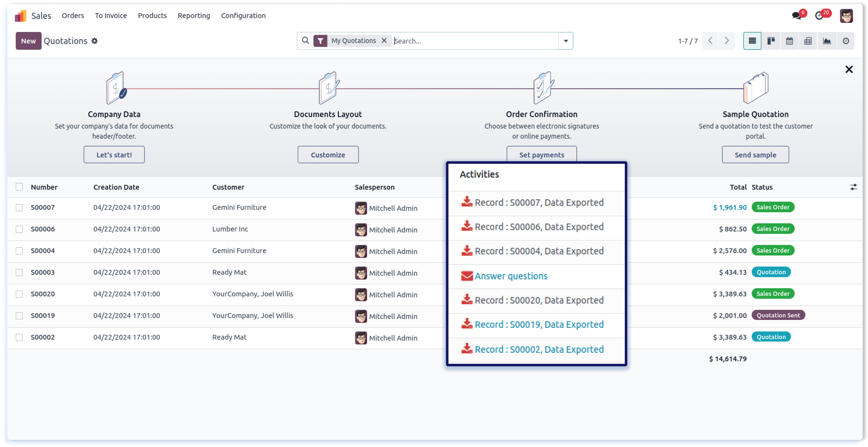This screenshot has width=868, height=447.
Task: Select the S00006 row checkbox
Action: pyautogui.click(x=19, y=229)
